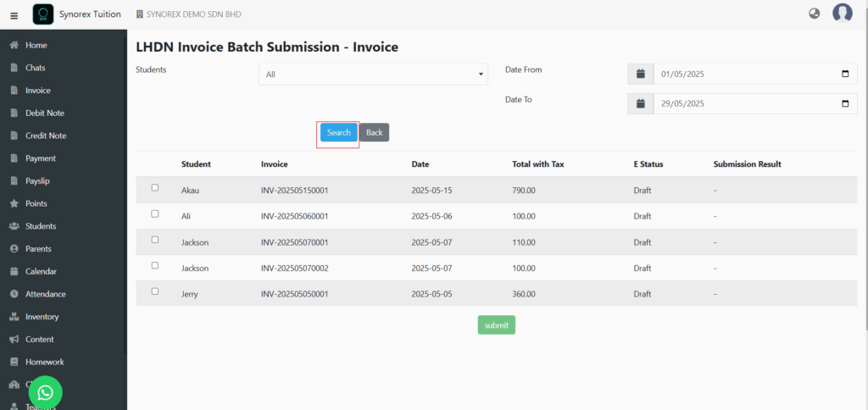Click invoice number INV-202505060001
The width and height of the screenshot is (868, 410).
point(294,216)
